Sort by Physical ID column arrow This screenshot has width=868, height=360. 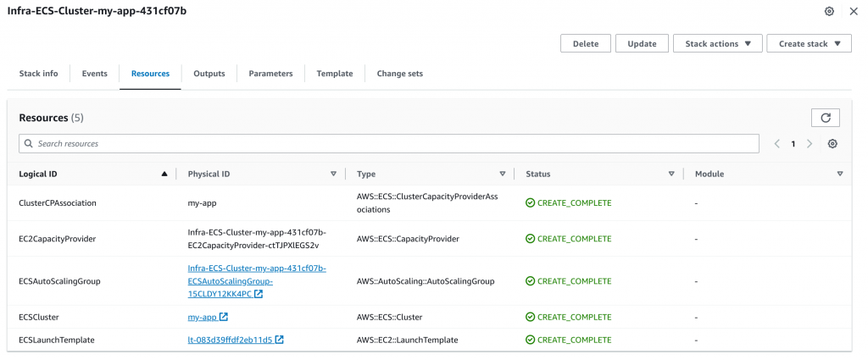pos(333,174)
